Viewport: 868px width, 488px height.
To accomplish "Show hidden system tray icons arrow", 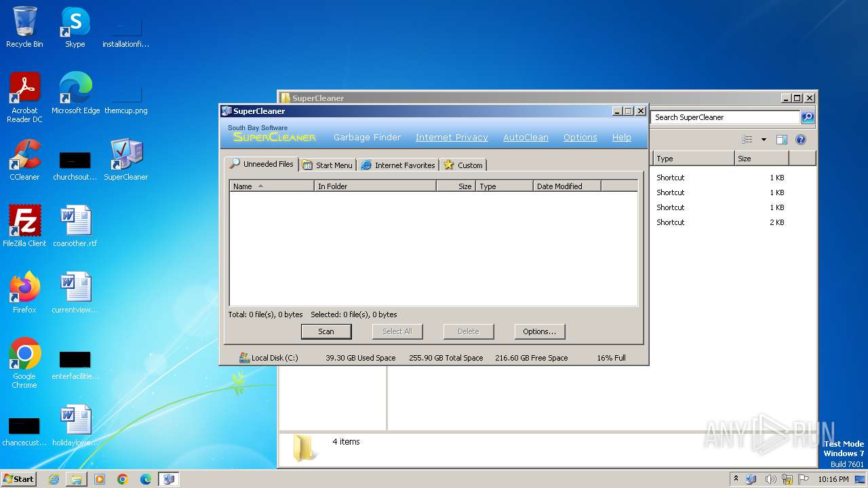I will tap(736, 479).
